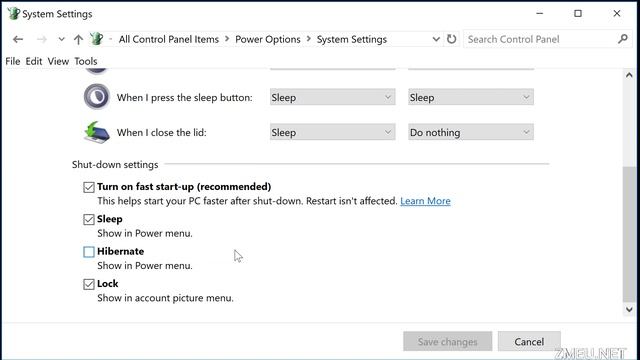Click the vertical scrollbar thumb
This screenshot has height=360, width=640.
tap(629, 234)
